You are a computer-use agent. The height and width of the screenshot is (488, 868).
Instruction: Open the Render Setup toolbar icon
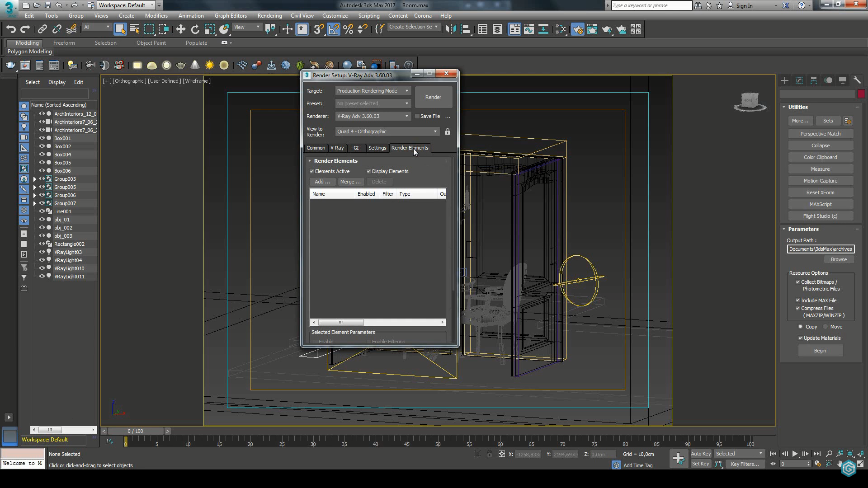(x=578, y=29)
